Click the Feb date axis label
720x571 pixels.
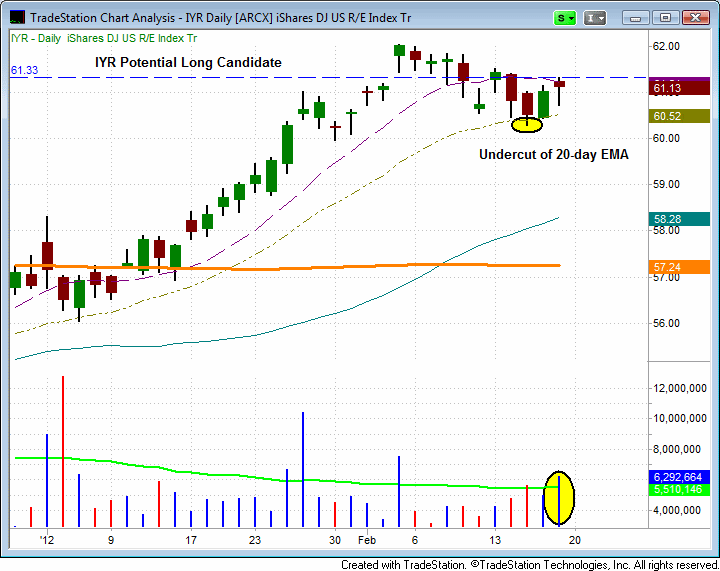click(x=367, y=540)
